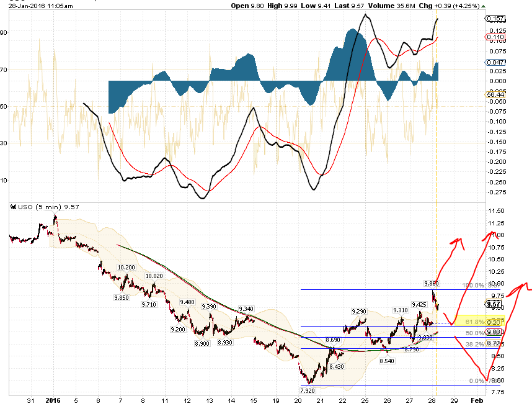Click the green up-triangle change indicator
532x406 pixels.
point(483,6)
